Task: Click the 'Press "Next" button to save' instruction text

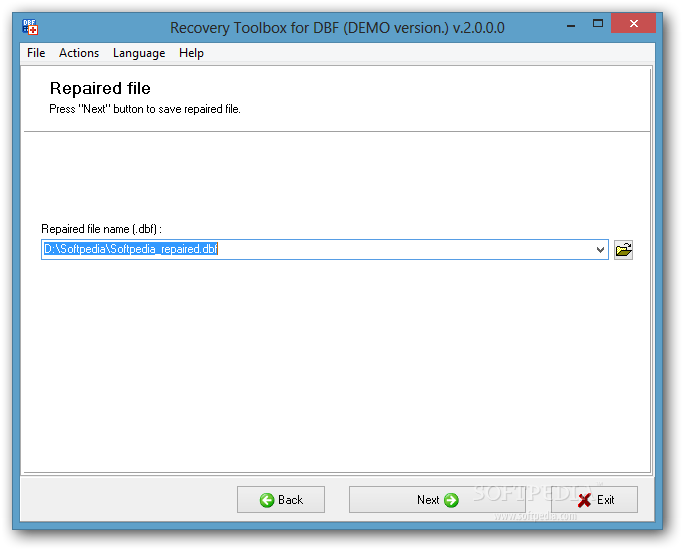Action: pos(145,109)
